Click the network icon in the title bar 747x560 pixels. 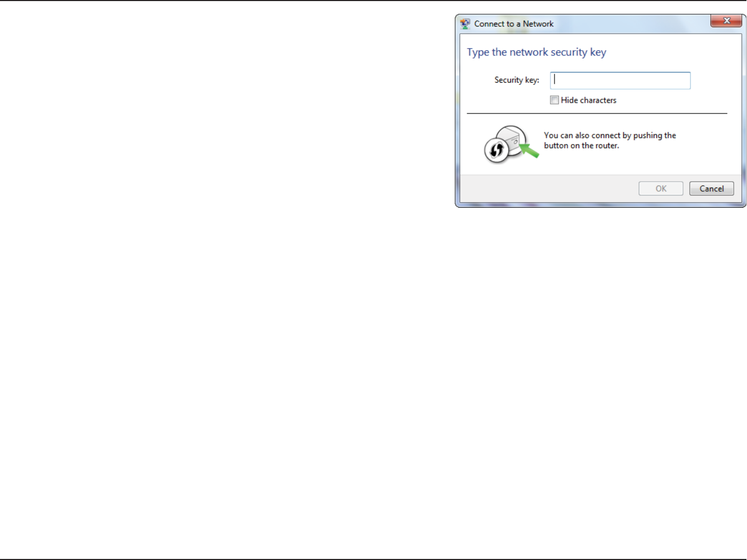coord(465,24)
